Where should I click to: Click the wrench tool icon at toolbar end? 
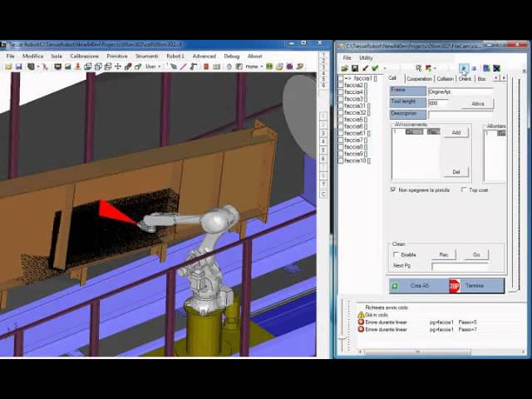pyautogui.click(x=299, y=66)
